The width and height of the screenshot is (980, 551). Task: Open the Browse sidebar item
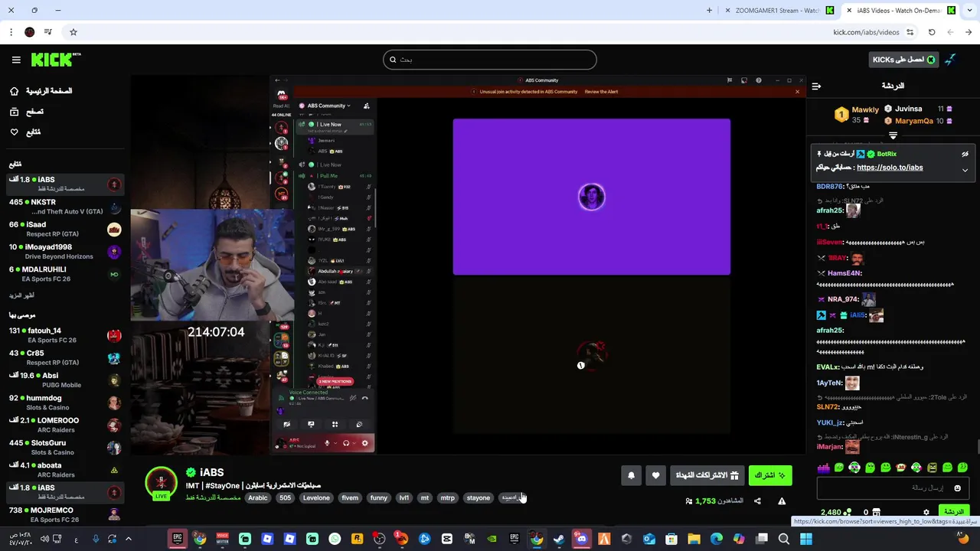(x=27, y=112)
